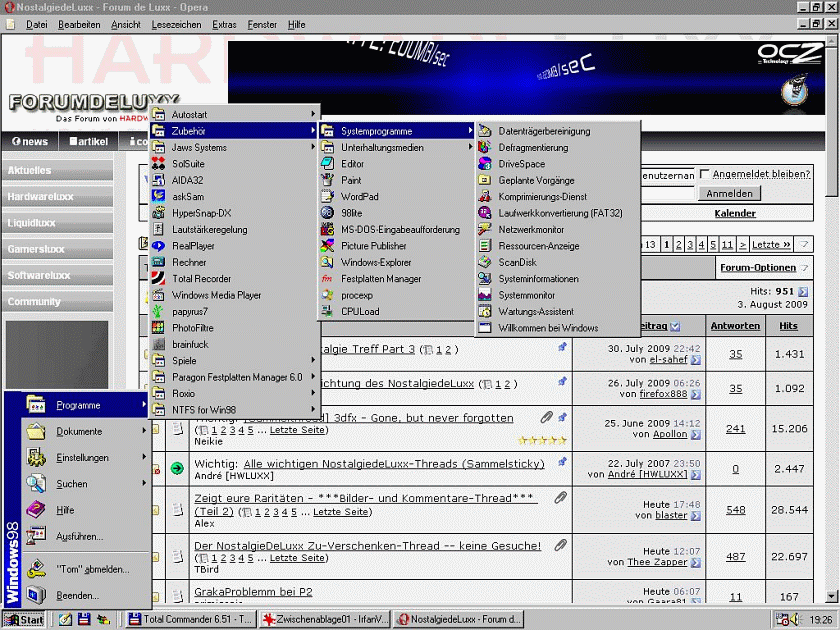This screenshot has width=840, height=630.
Task: Open AIDA32 icon
Action: 158,180
